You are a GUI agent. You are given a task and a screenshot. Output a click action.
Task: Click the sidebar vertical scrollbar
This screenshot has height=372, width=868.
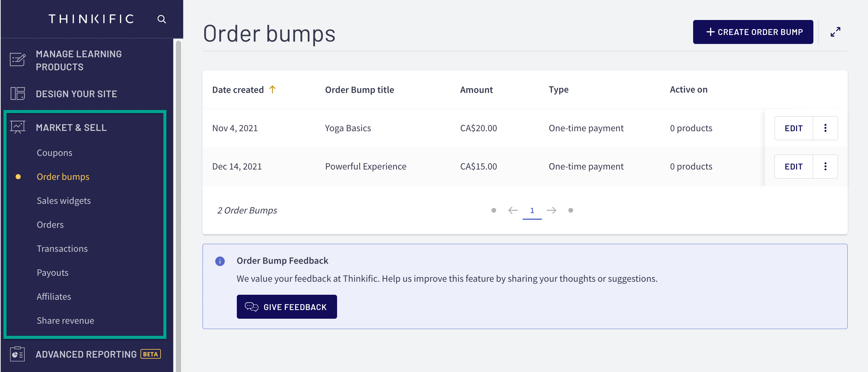178,205
